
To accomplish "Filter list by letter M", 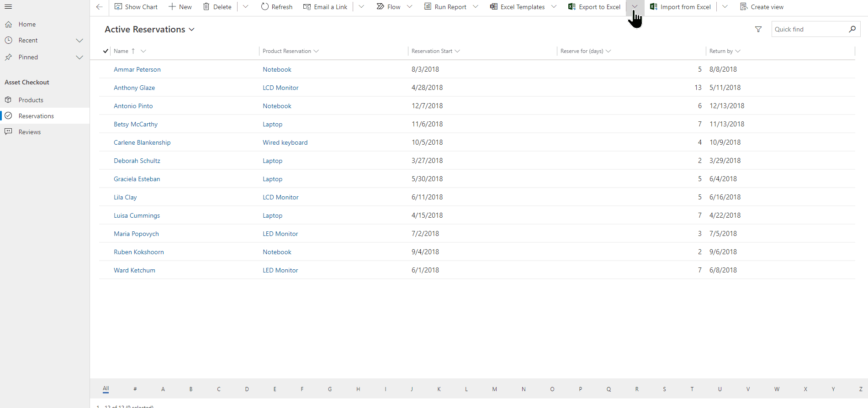I will tap(494, 389).
